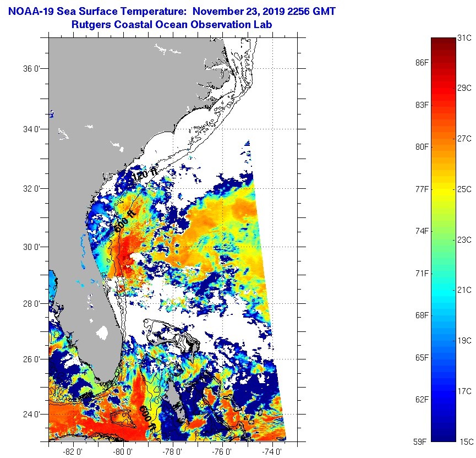
Task: Click the 600 ft contour label near 24 degrees latitude
Action: 146,417
